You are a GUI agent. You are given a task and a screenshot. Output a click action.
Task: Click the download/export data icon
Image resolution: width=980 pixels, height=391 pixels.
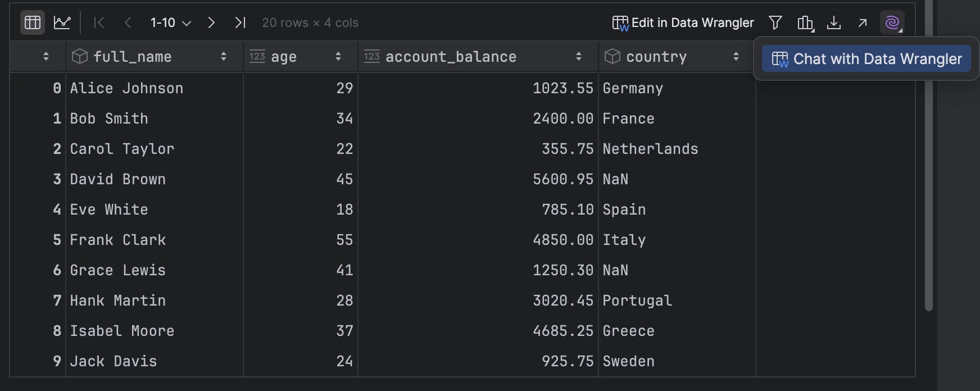(x=834, y=22)
